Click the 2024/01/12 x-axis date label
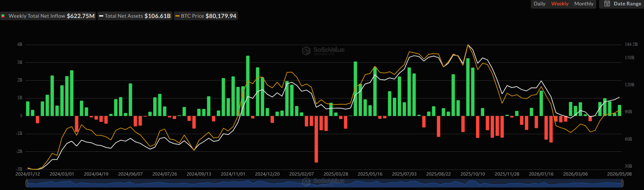The image size is (644, 190). coord(27,174)
